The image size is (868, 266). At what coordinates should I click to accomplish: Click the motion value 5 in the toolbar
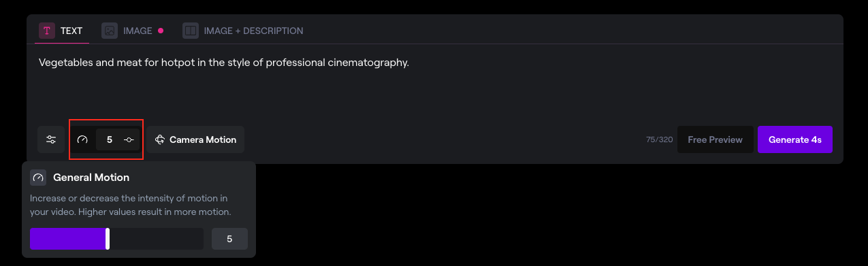pyautogui.click(x=110, y=139)
